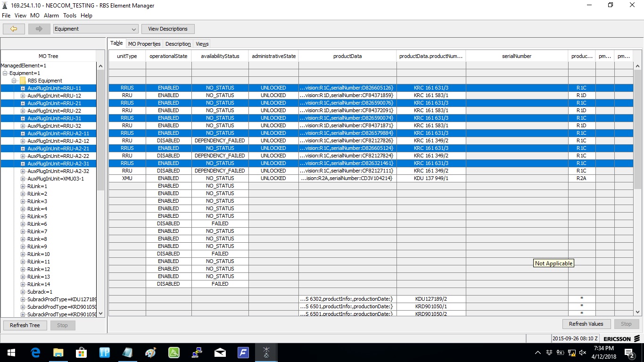Open the Action Center notifications
Screen dimensions: 644x362
(629, 352)
